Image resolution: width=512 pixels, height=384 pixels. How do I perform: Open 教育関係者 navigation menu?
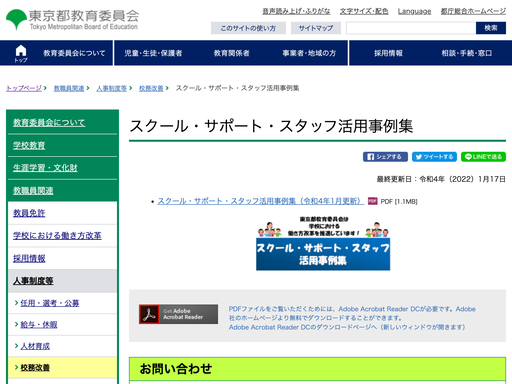point(232,53)
